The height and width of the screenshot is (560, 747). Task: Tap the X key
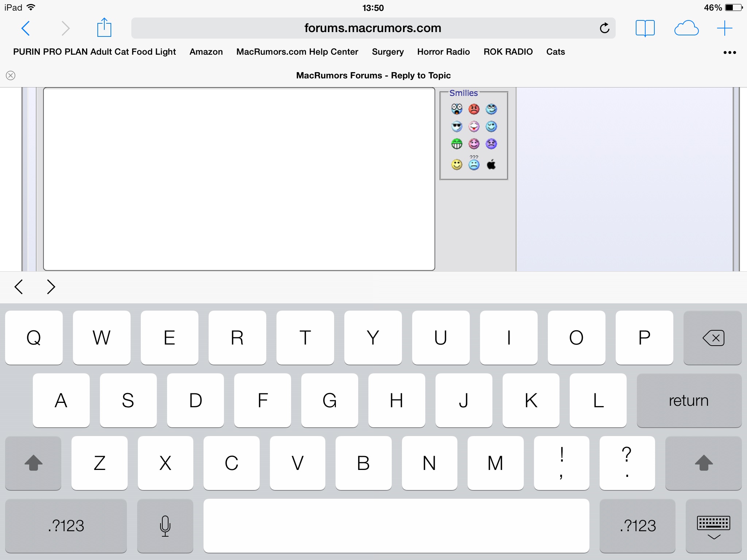click(x=166, y=463)
